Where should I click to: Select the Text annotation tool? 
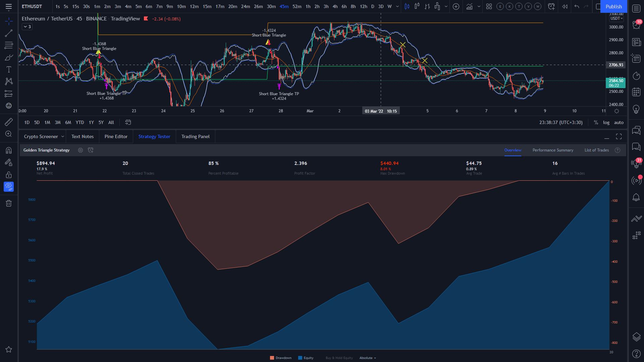[x=9, y=69]
